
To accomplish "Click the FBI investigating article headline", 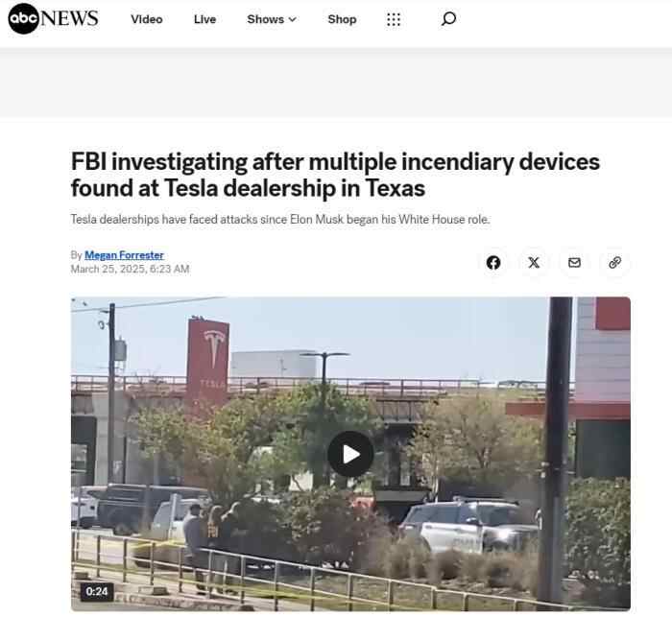I will (x=335, y=175).
